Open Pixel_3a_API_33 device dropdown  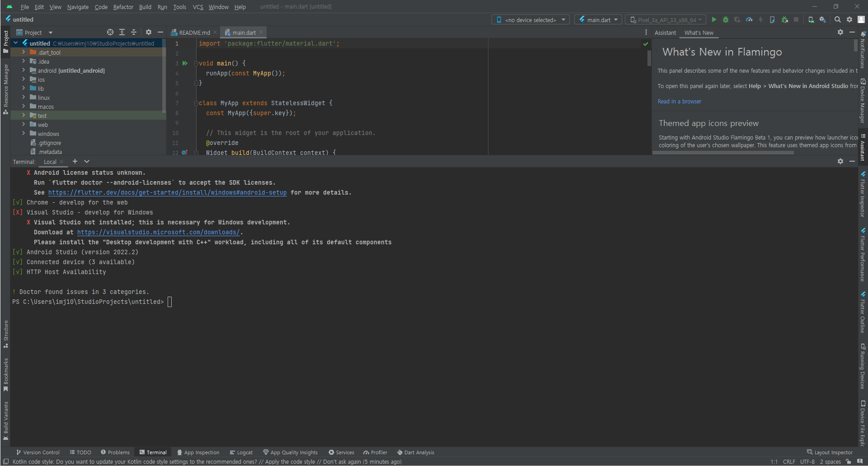tap(666, 19)
